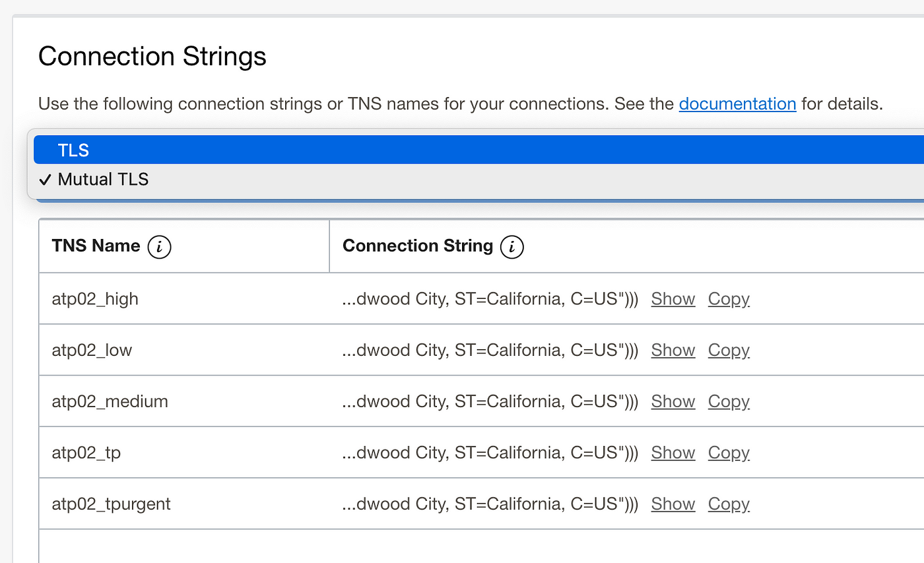Viewport: 924px width, 563px height.
Task: Copy the atp02_low connection string
Action: pos(729,350)
